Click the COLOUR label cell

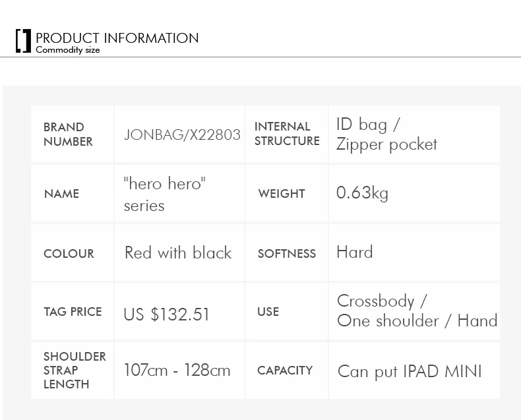tap(72, 253)
